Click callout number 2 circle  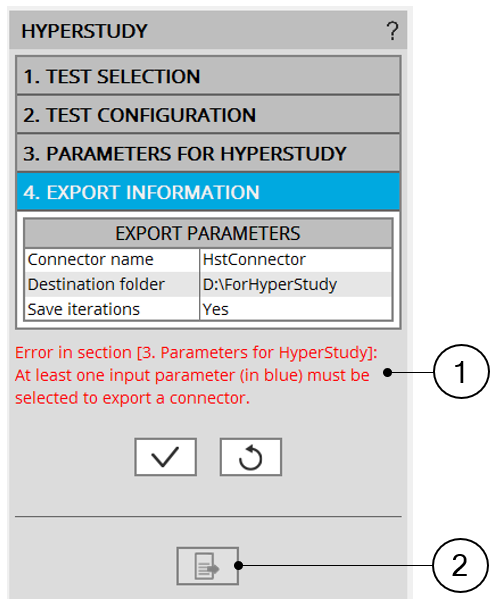[x=460, y=565]
